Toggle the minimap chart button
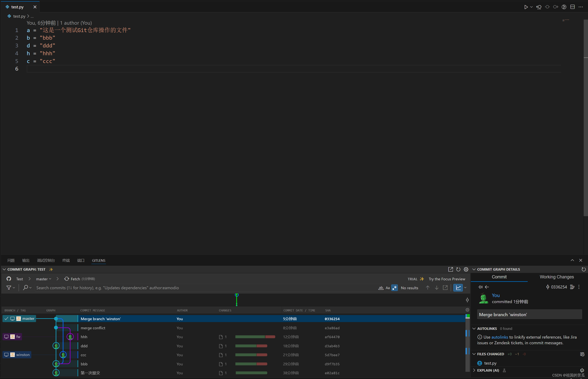The height and width of the screenshot is (379, 588). tap(458, 288)
